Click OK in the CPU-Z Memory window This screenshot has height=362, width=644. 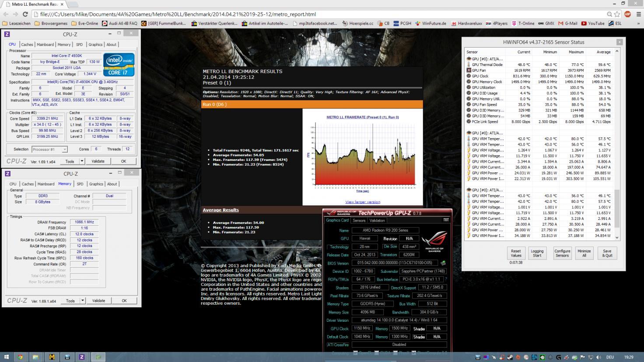click(x=124, y=300)
